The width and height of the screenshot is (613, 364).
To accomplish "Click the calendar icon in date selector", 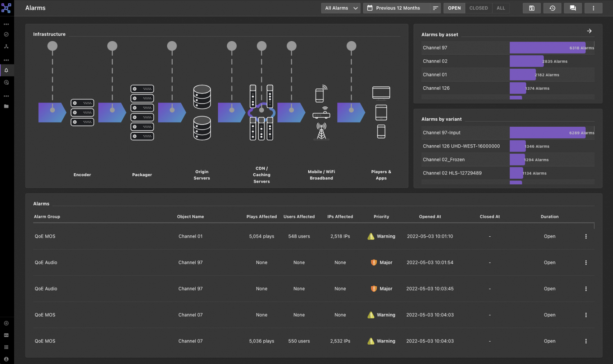I will coord(370,8).
